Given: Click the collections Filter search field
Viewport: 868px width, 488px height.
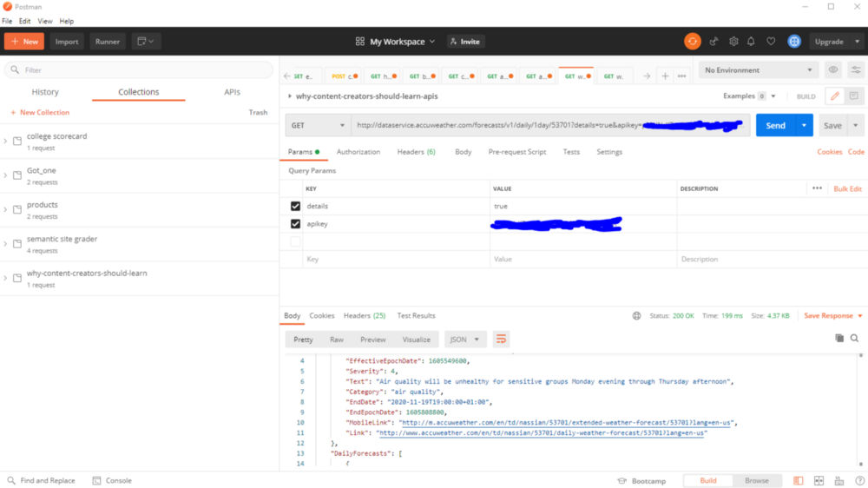Looking at the screenshot, I should (x=138, y=69).
